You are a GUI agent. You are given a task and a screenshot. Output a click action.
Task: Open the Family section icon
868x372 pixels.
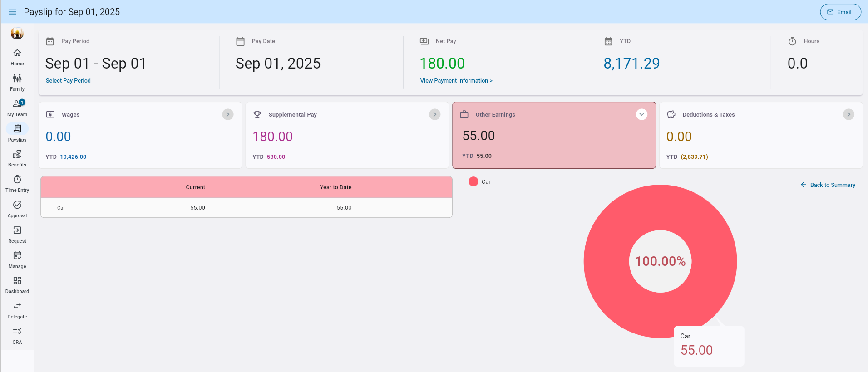[17, 78]
